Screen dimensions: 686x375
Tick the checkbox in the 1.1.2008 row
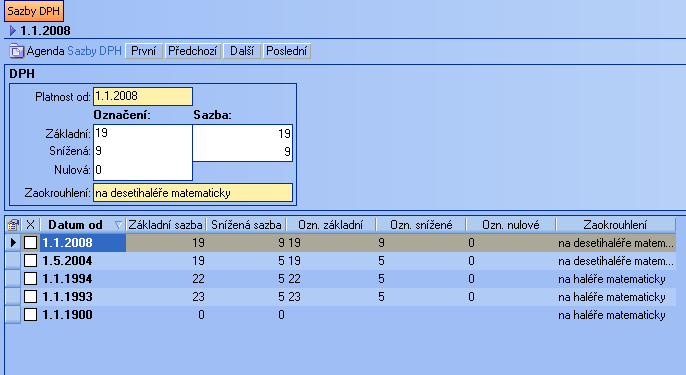pos(30,243)
